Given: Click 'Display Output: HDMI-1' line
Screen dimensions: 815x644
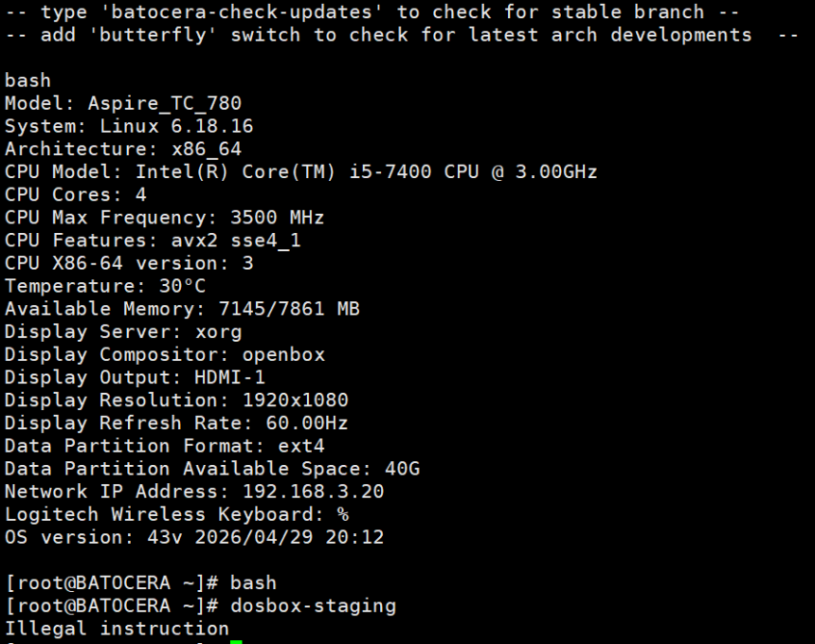Looking at the screenshot, I should click(136, 378).
